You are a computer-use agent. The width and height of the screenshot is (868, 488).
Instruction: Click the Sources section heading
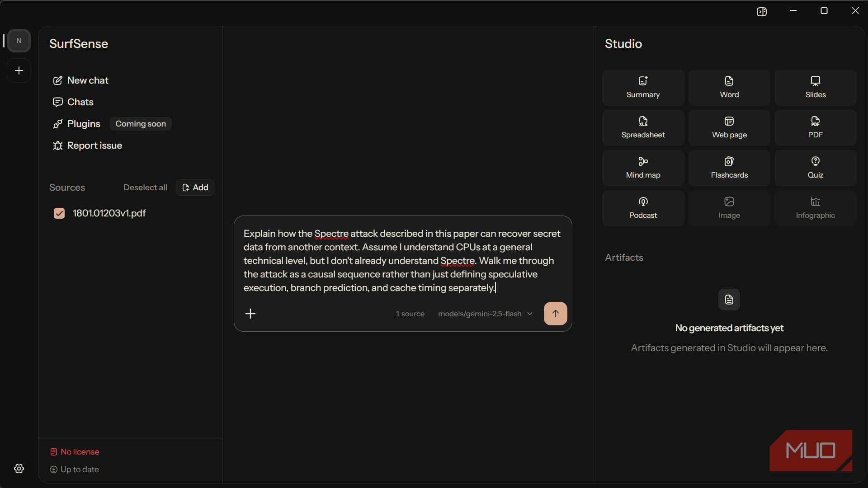[x=67, y=188]
